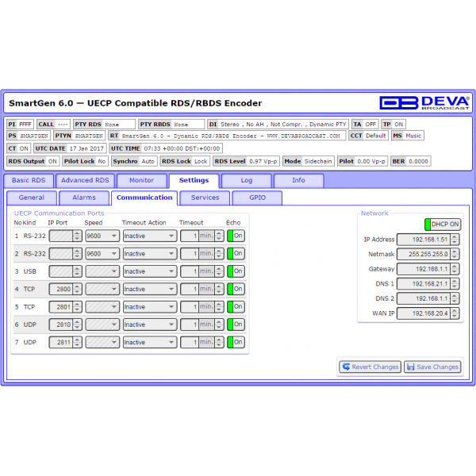Open Timeout Action dropdown for port 5 TCP
Screen dimensions: 476x476
click(x=150, y=306)
